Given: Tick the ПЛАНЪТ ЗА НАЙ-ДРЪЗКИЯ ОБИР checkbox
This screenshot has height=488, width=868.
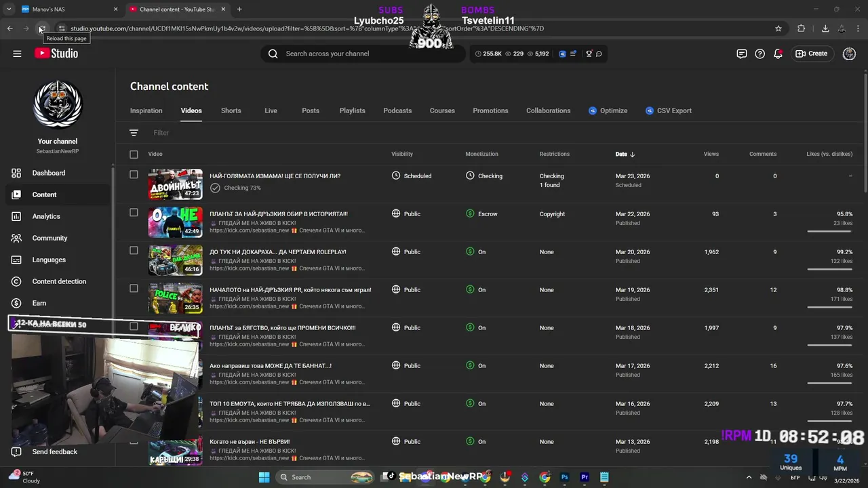Looking at the screenshot, I should pos(134,213).
